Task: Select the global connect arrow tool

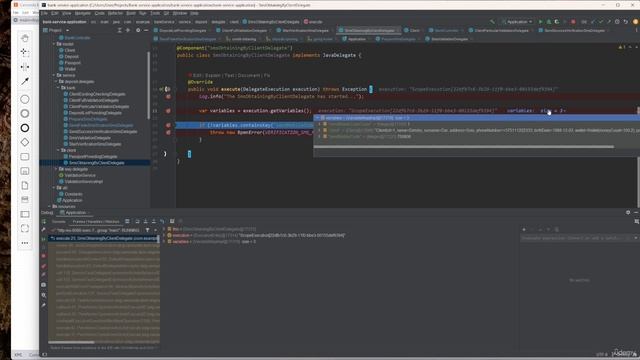Action: 25,81
